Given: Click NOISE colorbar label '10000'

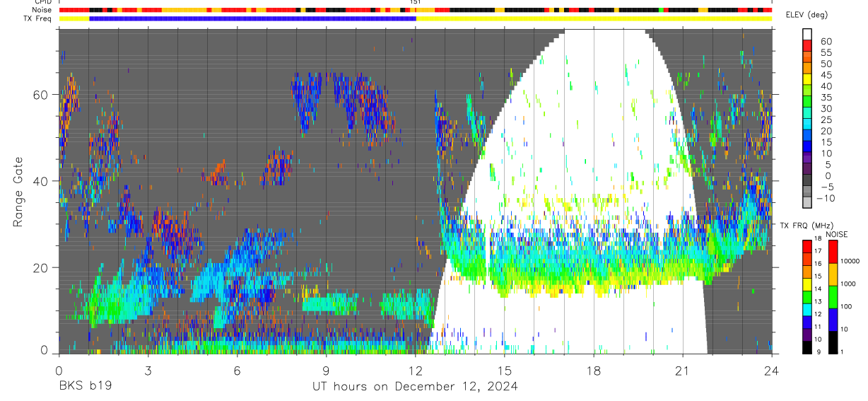Looking at the screenshot, I should coord(850,262).
